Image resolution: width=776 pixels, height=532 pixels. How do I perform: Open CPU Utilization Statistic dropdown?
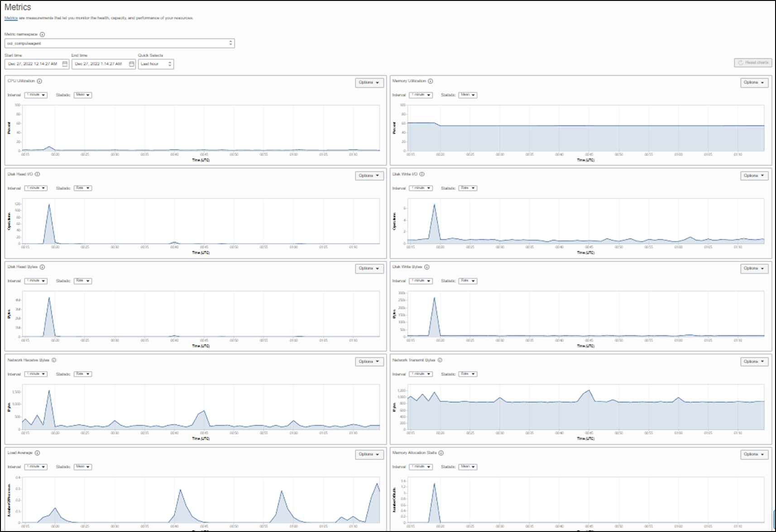tap(83, 95)
